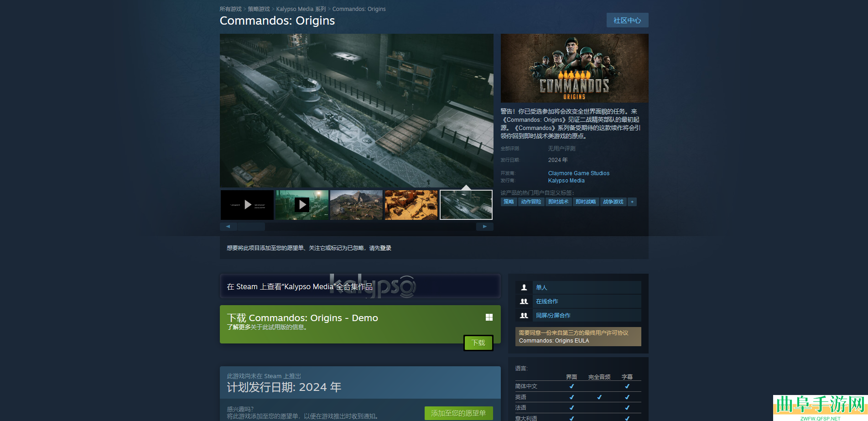The width and height of the screenshot is (868, 421).
Task: Open the Kalypso Media 系列 breadcrumb link
Action: (301, 9)
